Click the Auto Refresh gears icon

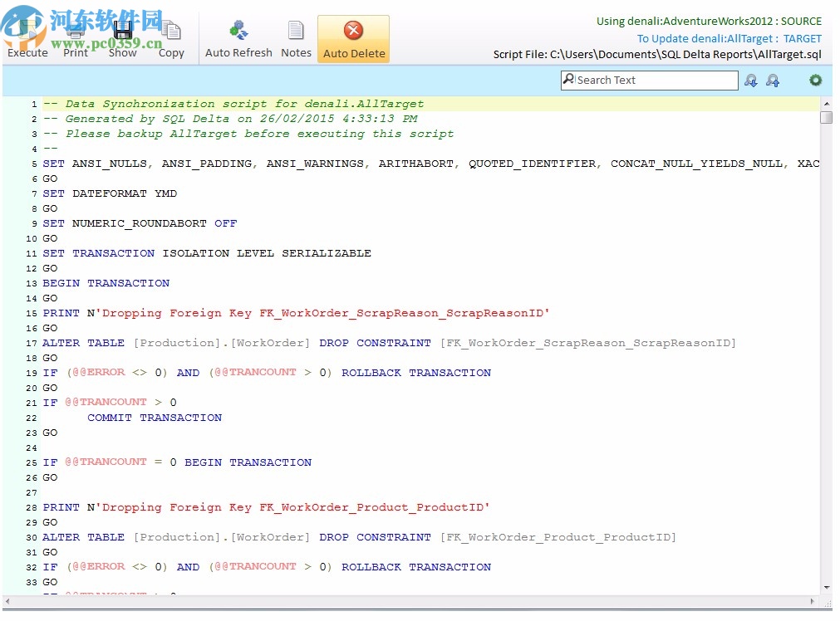pos(238,32)
